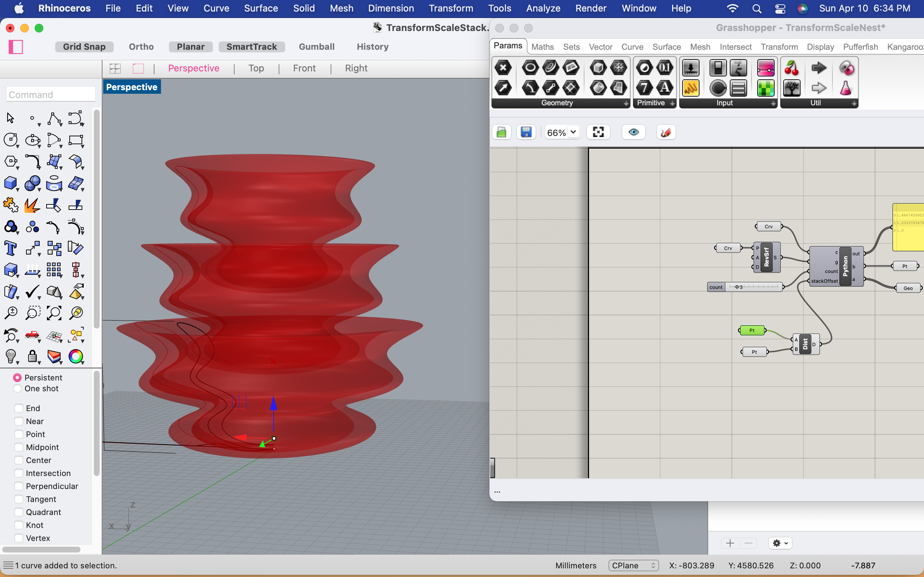Toggle the Grasshopper preview eye icon
Viewport: 924px width, 577px height.
[633, 132]
